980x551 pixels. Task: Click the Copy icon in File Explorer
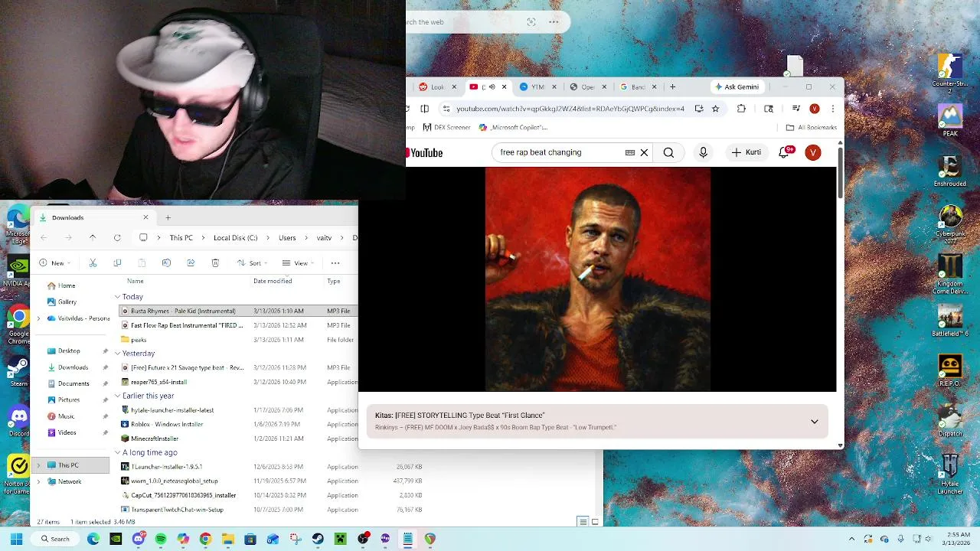[x=117, y=262]
